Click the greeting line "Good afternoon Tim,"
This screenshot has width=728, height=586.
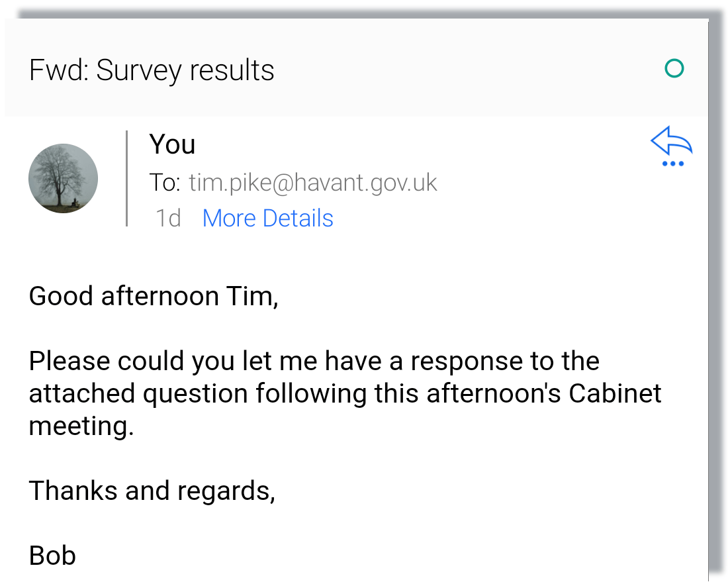pos(154,296)
